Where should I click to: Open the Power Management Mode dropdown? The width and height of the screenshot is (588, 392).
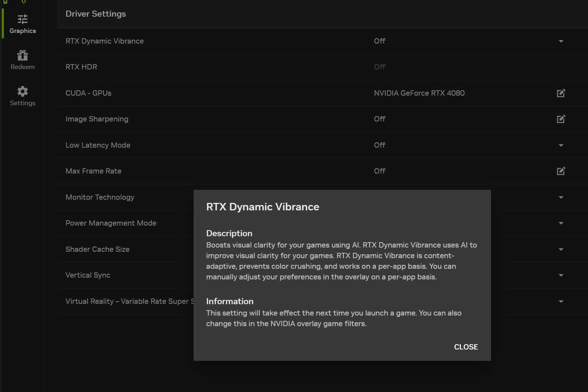click(x=561, y=223)
